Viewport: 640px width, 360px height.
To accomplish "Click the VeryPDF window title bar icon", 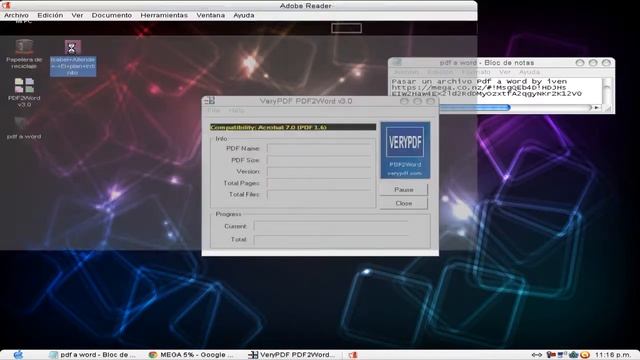I will coord(209,101).
